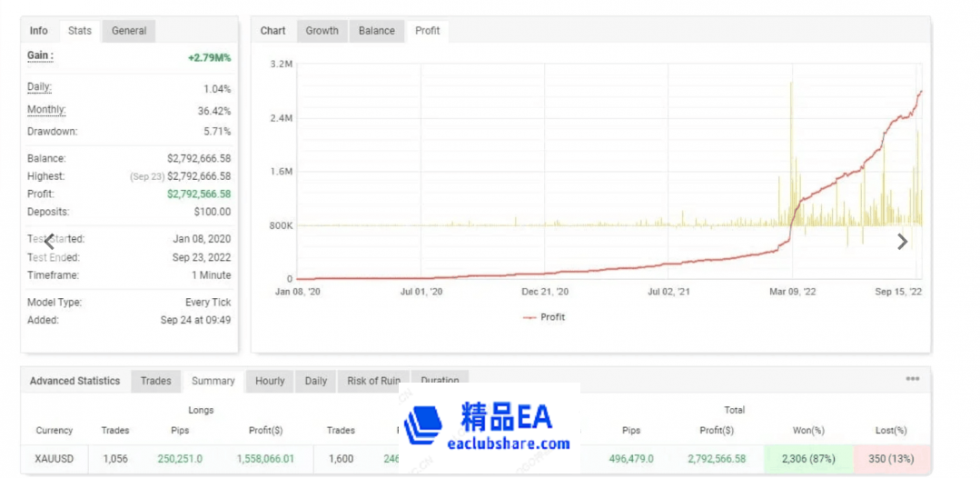980x478 pixels.
Task: Open the Stats tab
Action: tap(80, 31)
